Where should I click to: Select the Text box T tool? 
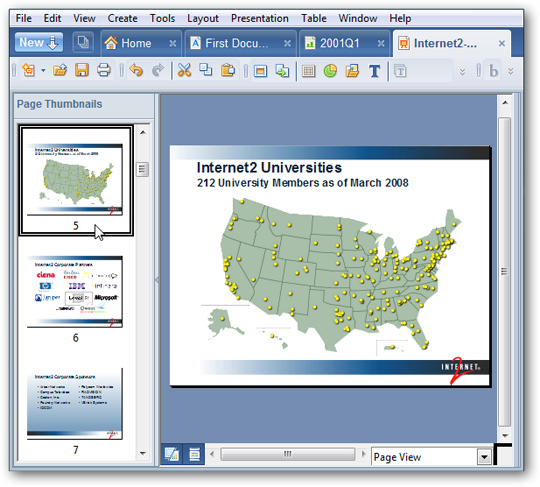(374, 71)
